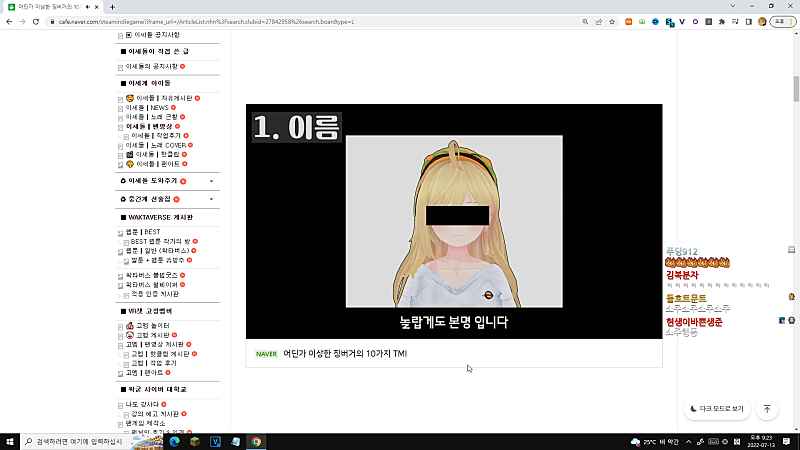Toggle 다크 모드로 보기 dark mode
Image resolution: width=800 pixels, height=450 pixels.
(x=716, y=409)
